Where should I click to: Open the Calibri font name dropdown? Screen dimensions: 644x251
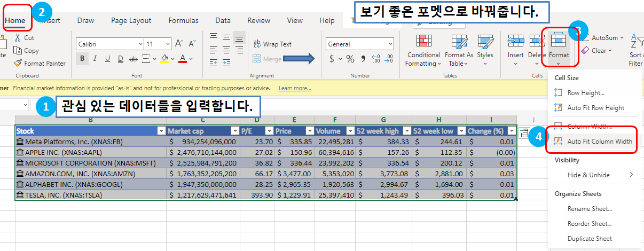[x=140, y=44]
